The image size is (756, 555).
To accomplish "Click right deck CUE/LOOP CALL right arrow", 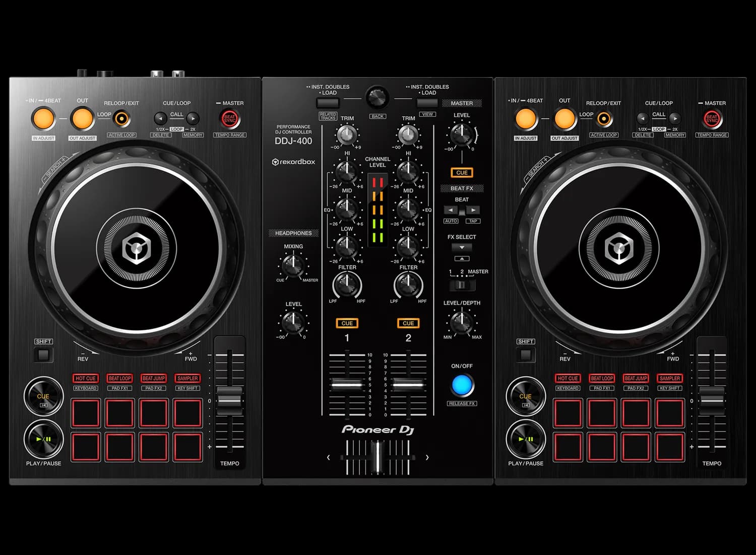I will point(675,118).
